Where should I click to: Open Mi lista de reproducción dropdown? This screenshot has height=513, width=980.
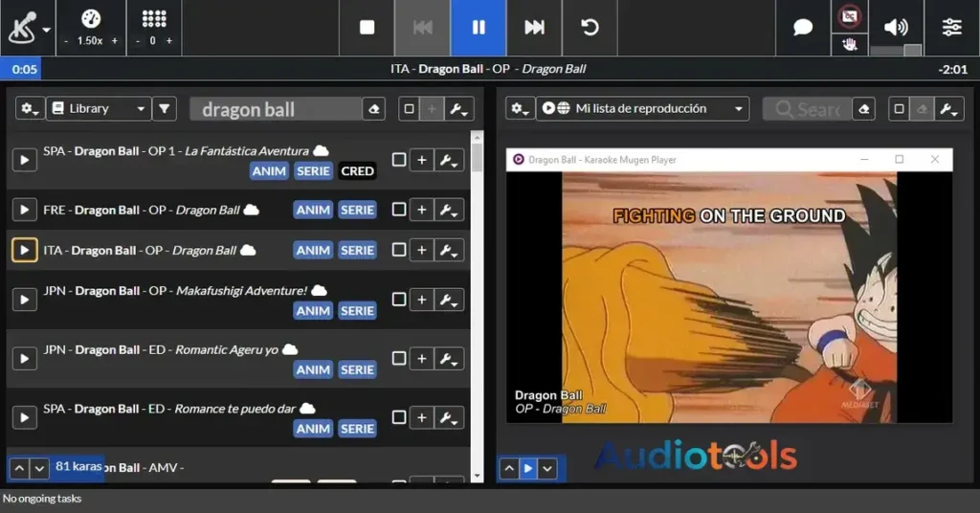pyautogui.click(x=642, y=109)
